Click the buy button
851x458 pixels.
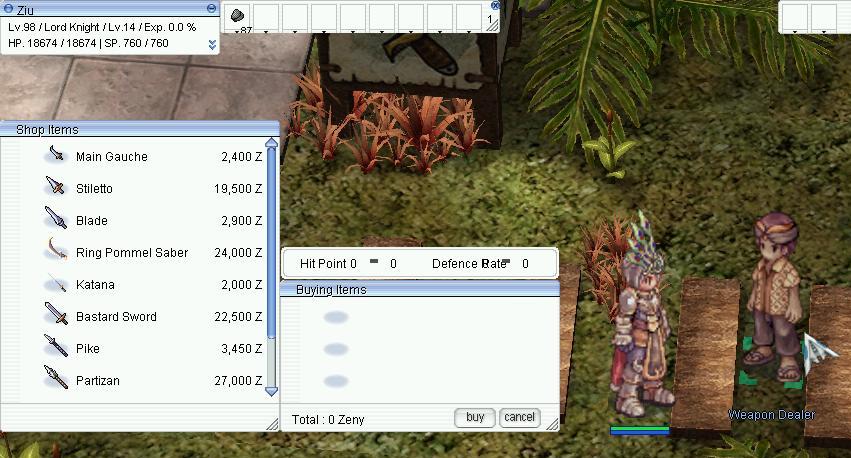(x=474, y=417)
